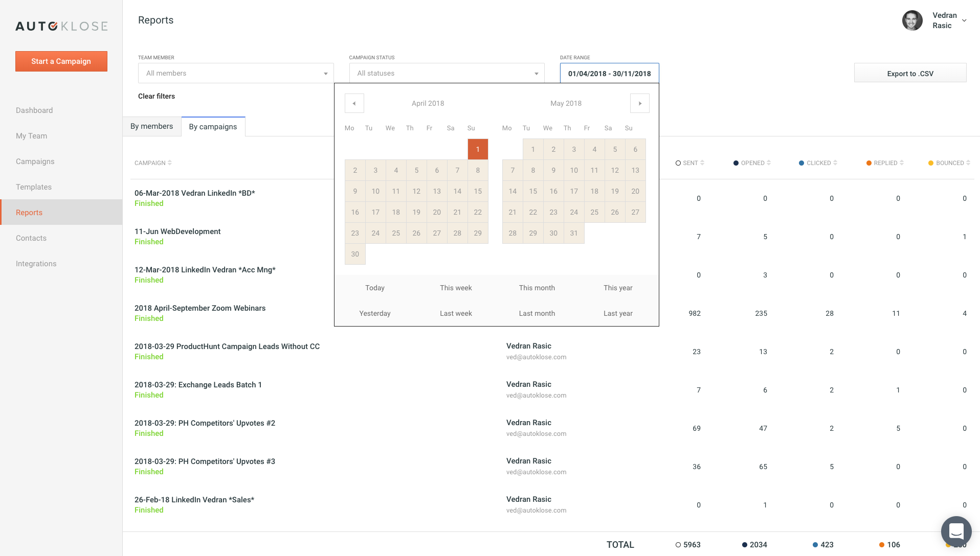Expand user account menu chevron

[x=964, y=21]
